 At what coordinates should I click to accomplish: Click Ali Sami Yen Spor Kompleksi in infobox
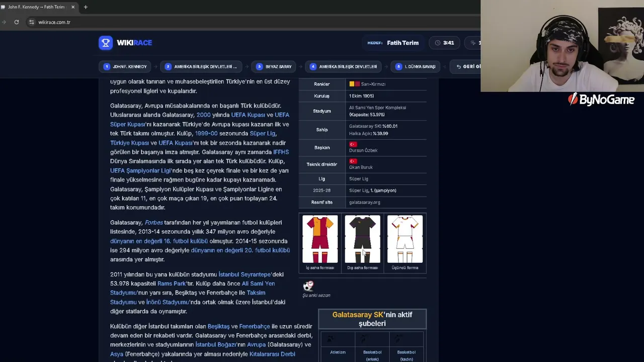click(x=377, y=108)
